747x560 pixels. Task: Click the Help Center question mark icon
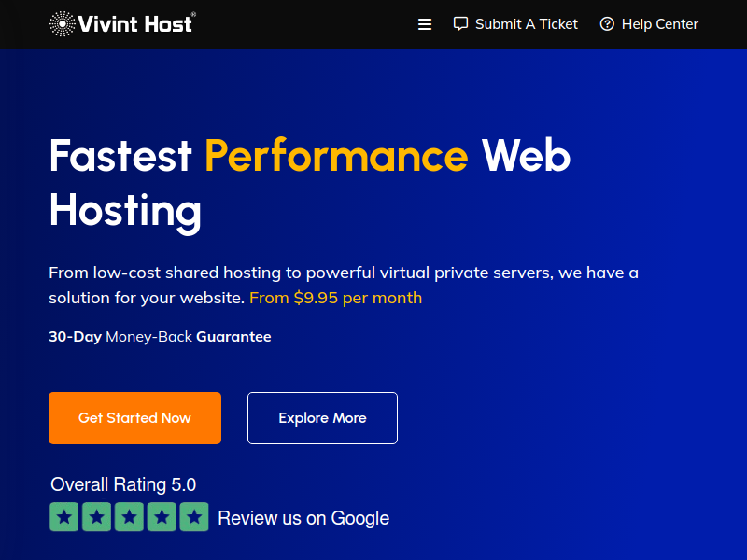607,24
